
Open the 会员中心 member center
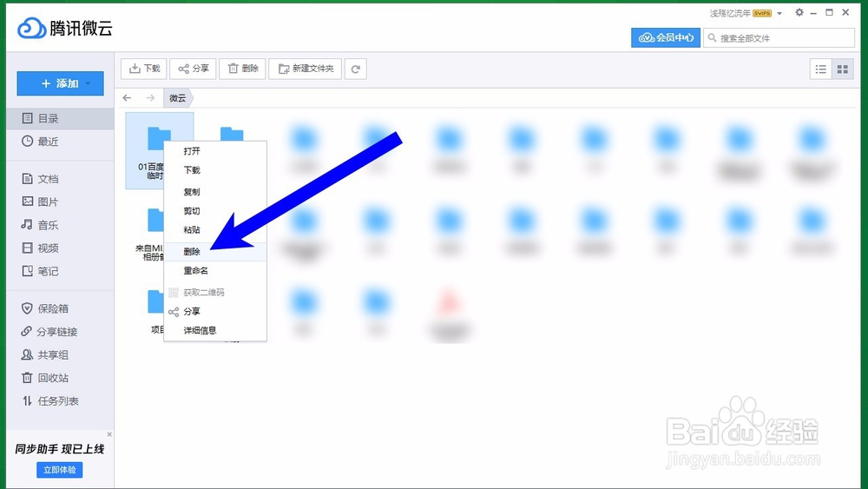(666, 37)
